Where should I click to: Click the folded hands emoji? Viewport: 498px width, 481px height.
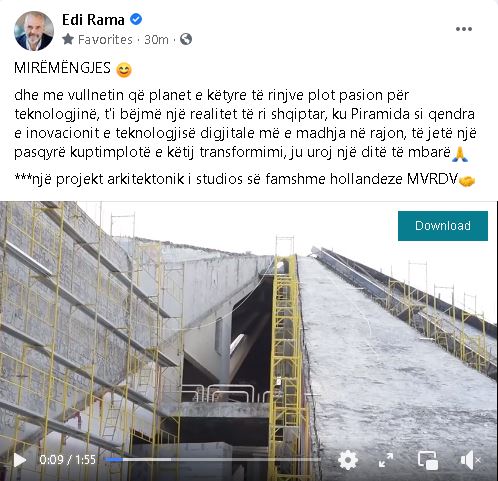tap(460, 154)
